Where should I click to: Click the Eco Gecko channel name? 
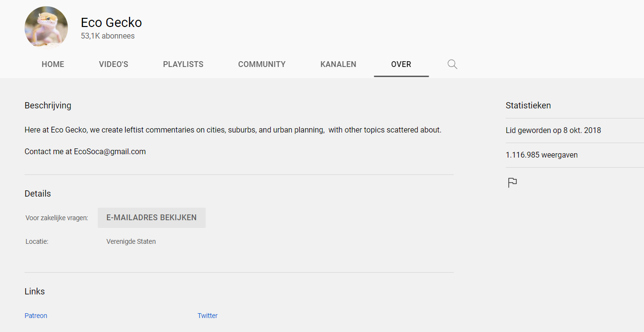(x=111, y=23)
